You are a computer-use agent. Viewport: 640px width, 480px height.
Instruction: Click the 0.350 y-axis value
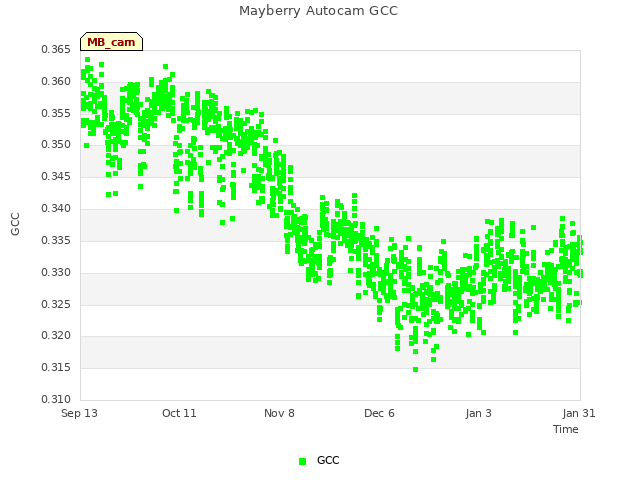(56, 144)
